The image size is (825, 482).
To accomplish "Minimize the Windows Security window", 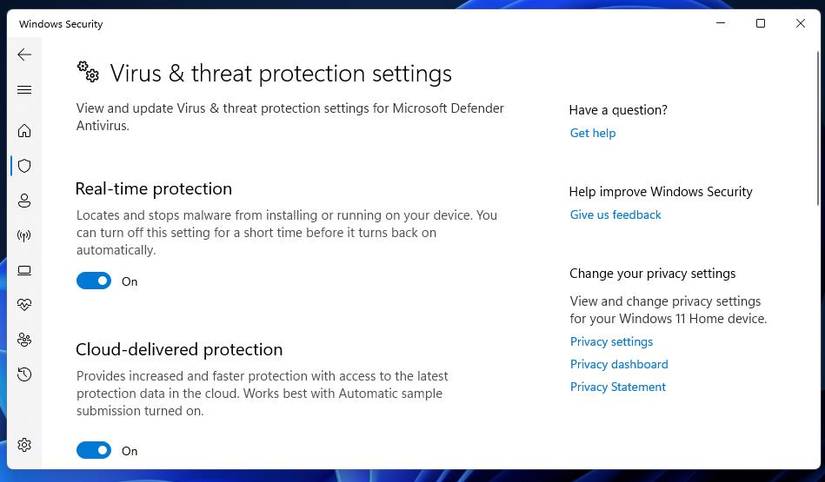I will tap(721, 24).
